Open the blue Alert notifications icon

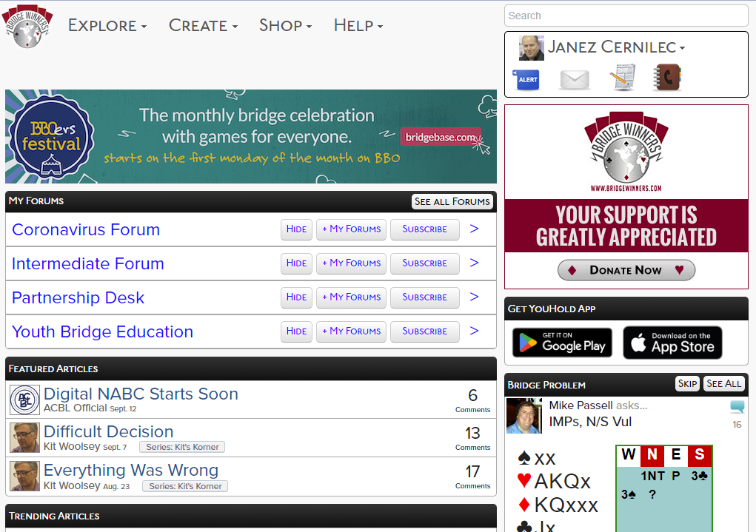(526, 79)
